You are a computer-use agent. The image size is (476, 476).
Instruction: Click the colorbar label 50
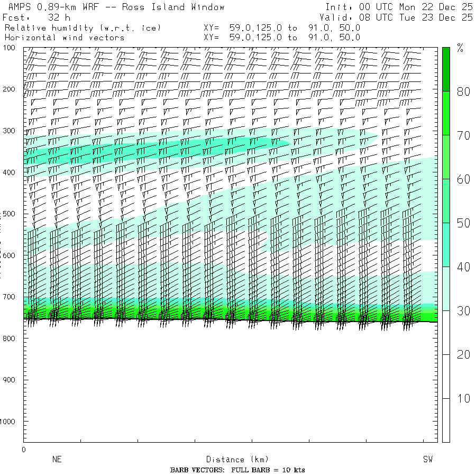tap(463, 223)
